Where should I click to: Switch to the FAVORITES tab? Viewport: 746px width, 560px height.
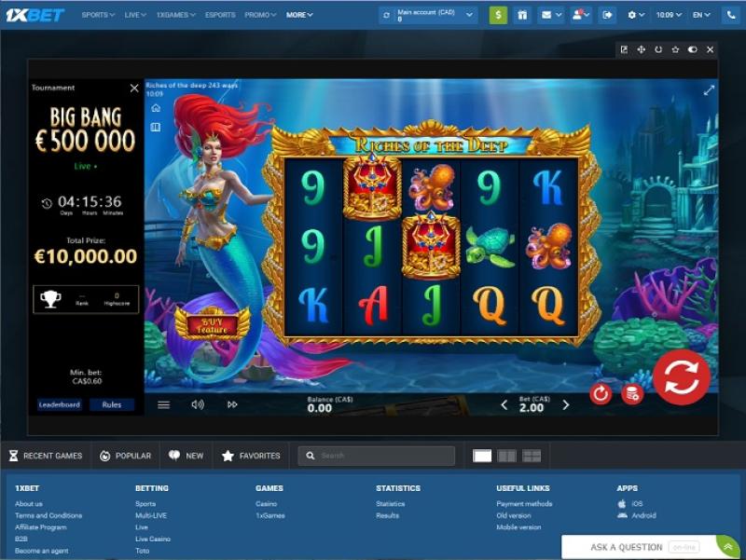point(251,456)
